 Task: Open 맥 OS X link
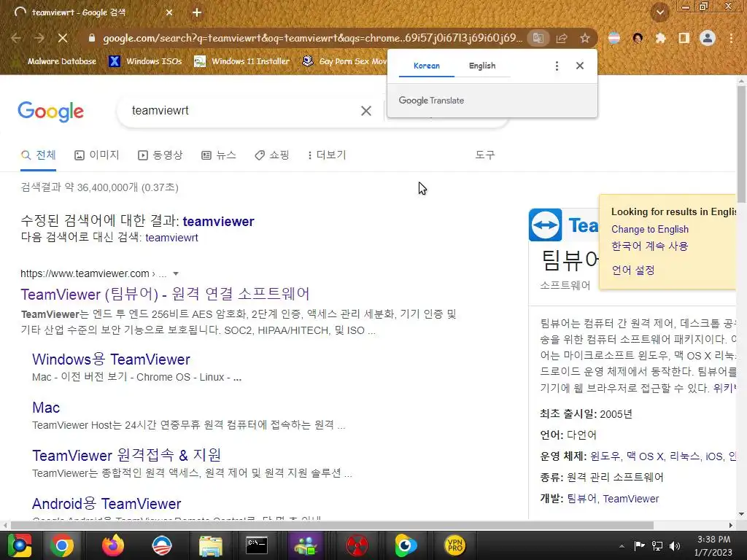[x=645, y=456]
